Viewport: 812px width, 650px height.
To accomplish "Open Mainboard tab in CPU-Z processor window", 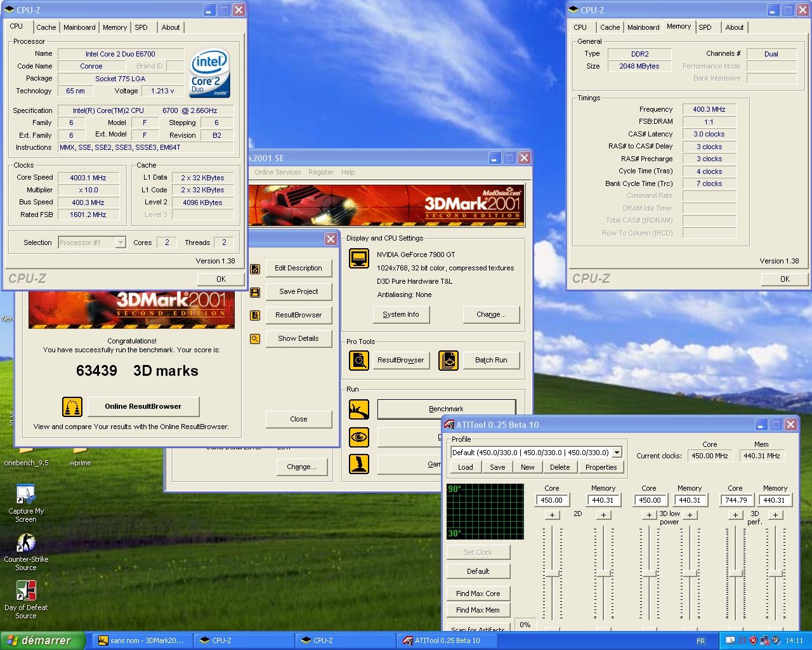I will (79, 27).
